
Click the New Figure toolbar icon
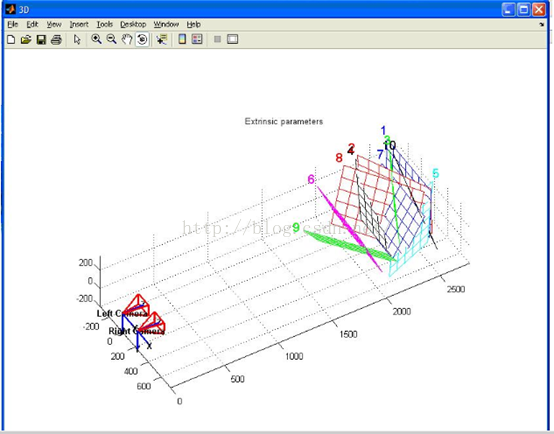pos(11,40)
